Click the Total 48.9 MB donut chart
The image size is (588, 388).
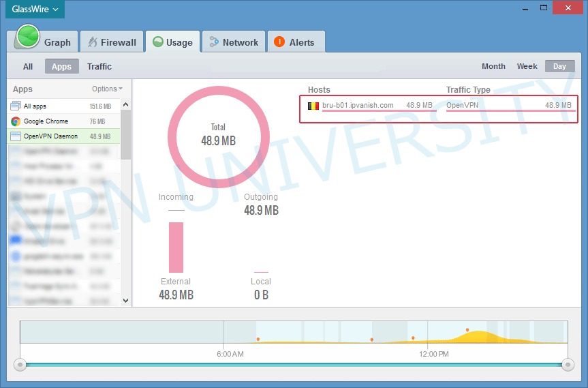[x=219, y=137]
